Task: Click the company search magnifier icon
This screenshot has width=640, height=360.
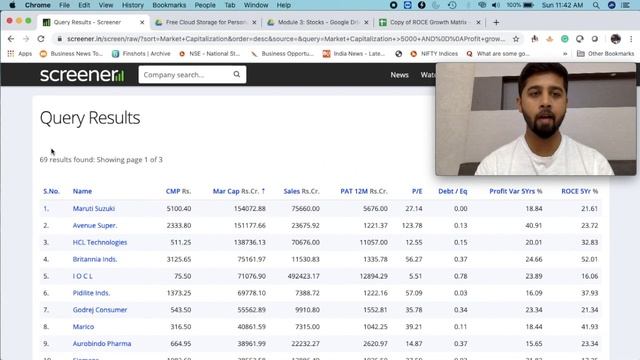Action: pyautogui.click(x=237, y=74)
